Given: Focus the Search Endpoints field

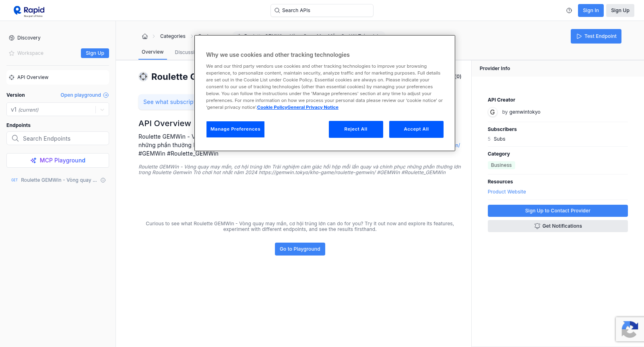Looking at the screenshot, I should (58, 138).
